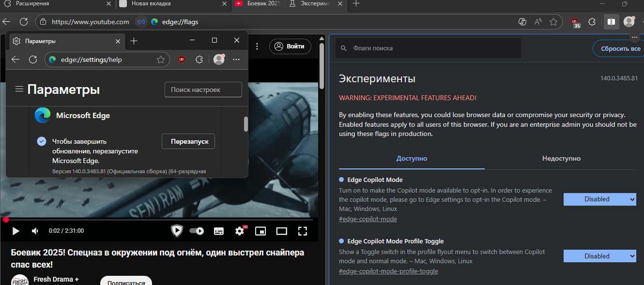Open the extensions puzzle icon in main toolbar
Image resolution: width=644 pixels, height=285 pixels.
pos(592,22)
